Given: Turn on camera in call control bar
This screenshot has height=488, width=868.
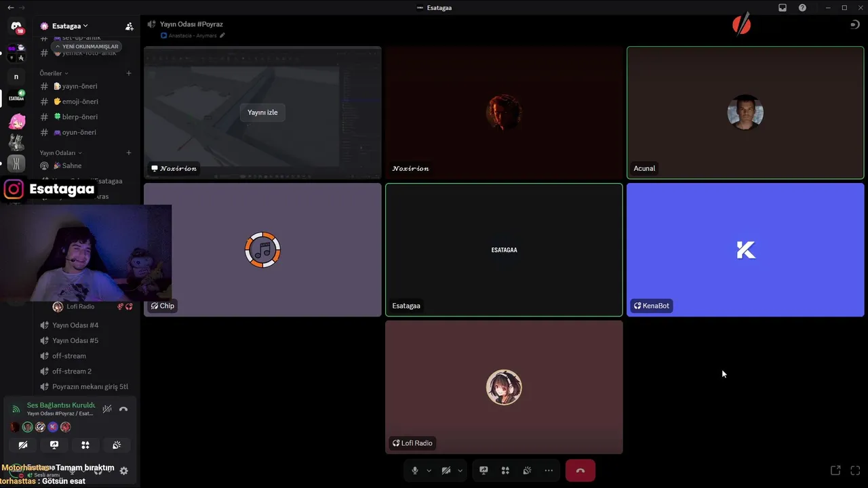Looking at the screenshot, I should (x=446, y=470).
